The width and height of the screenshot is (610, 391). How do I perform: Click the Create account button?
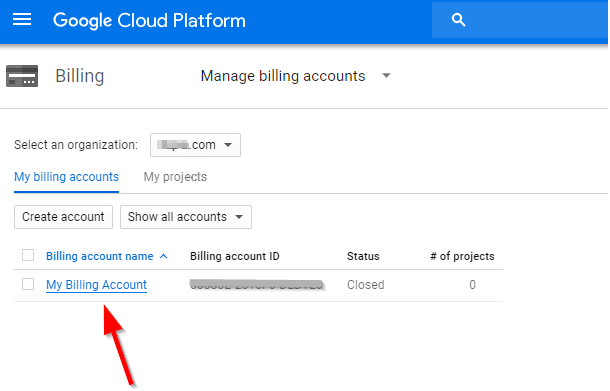63,217
